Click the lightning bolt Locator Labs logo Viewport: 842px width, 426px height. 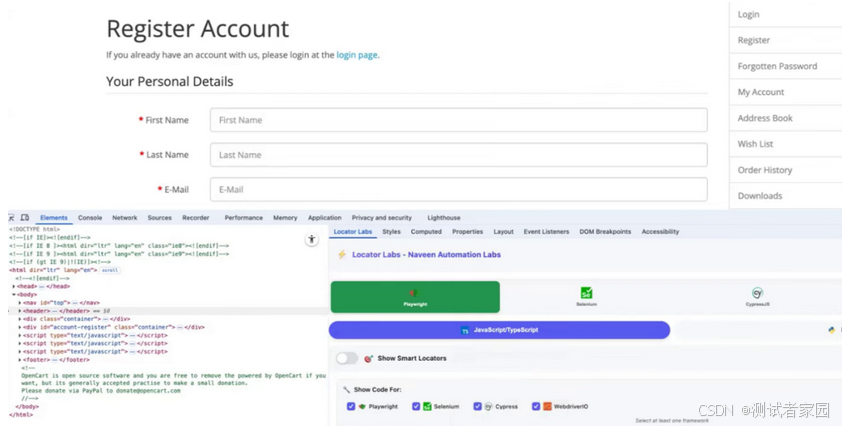(x=342, y=255)
